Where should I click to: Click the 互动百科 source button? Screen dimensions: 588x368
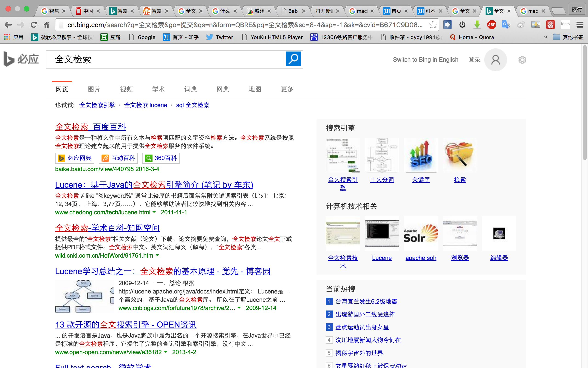118,158
